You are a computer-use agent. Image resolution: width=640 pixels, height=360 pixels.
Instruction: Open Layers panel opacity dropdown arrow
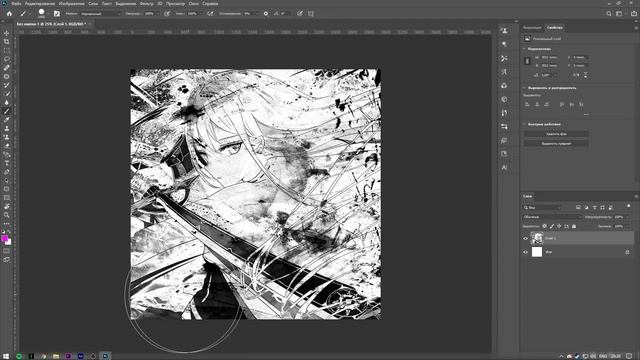point(628,217)
